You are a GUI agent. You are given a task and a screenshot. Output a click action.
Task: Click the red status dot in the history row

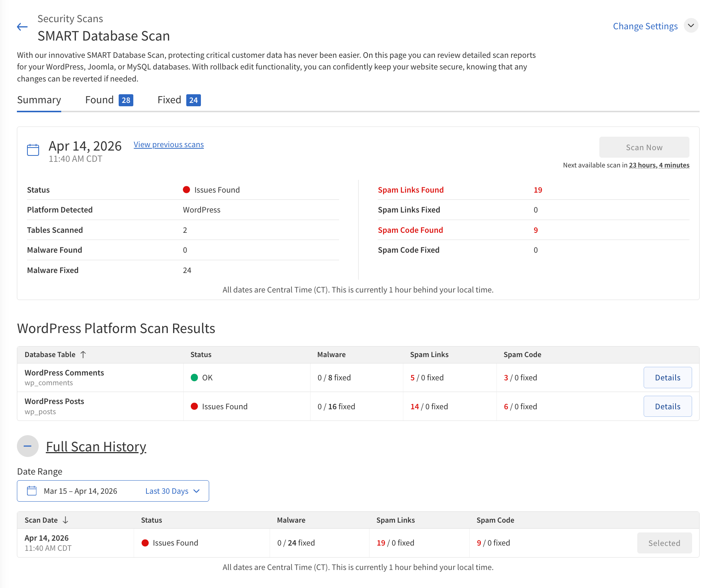(145, 543)
